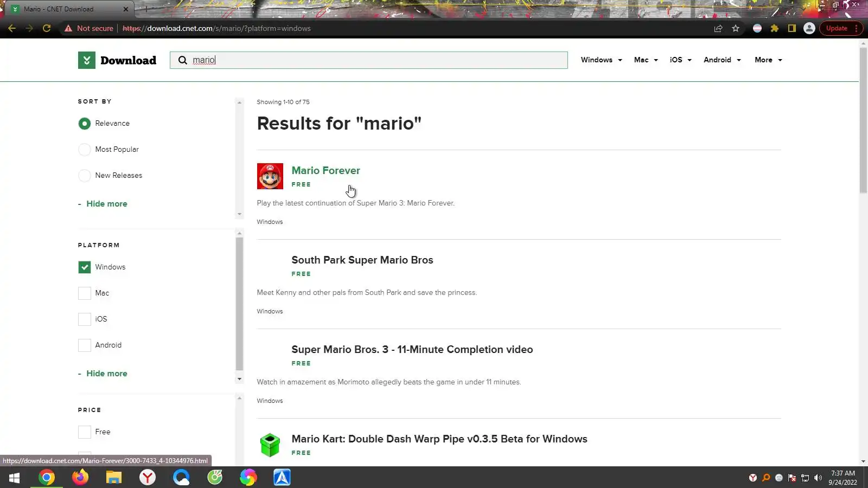The image size is (868, 488).
Task: Click the striped flag extension icon
Action: click(757, 28)
